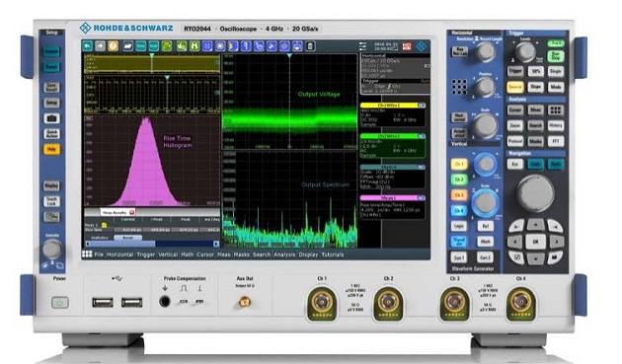Open the Trigger menu on screen
This screenshot has width=622, height=364.
(x=145, y=255)
